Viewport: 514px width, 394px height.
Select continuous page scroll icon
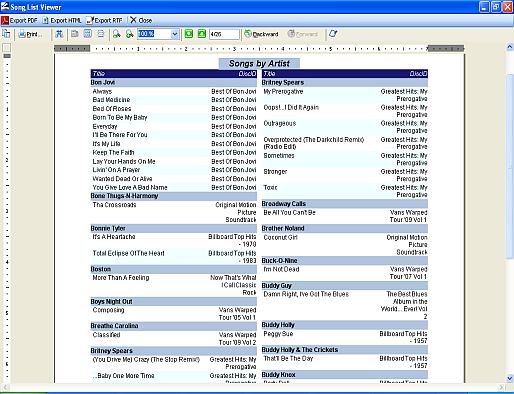tap(101, 34)
